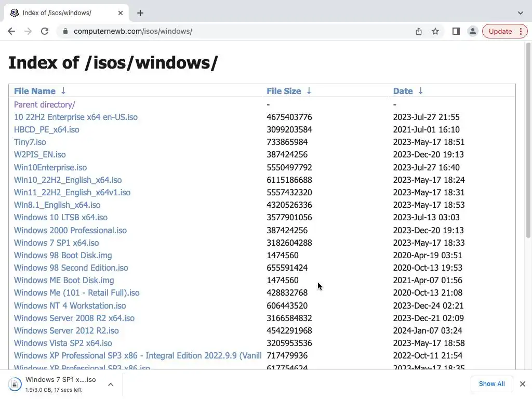Close the Index of /isos/windows/ tab
Screen dimensions: 532x399
point(121,13)
